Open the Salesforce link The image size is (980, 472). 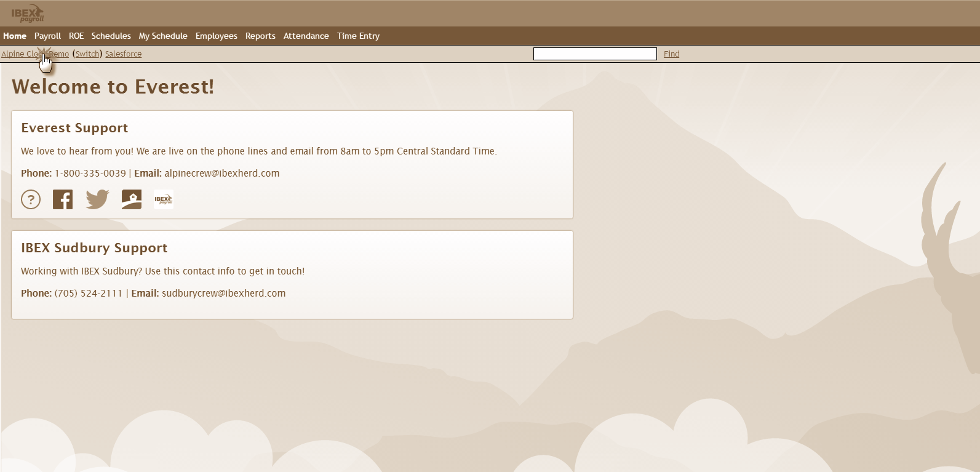coord(123,54)
